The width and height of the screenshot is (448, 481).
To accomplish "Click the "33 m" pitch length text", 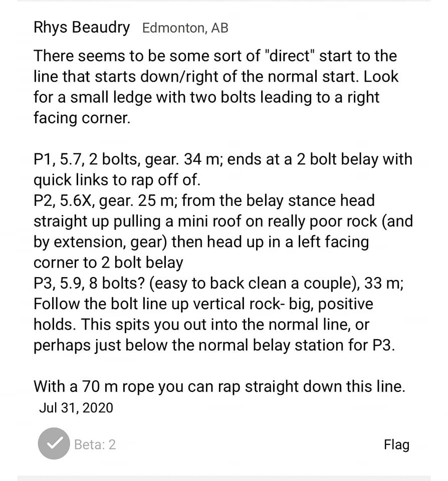I will coord(384,283).
